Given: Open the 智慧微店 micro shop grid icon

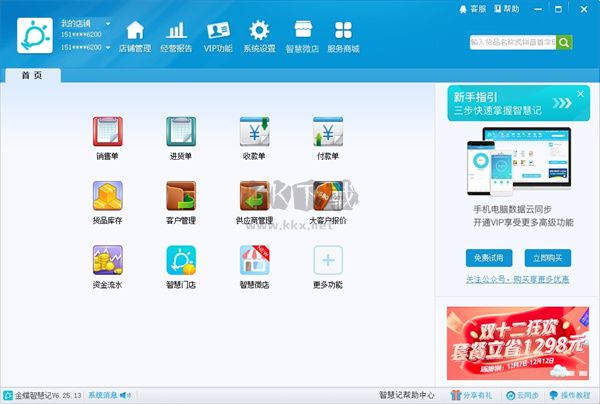Looking at the screenshot, I should tap(254, 260).
